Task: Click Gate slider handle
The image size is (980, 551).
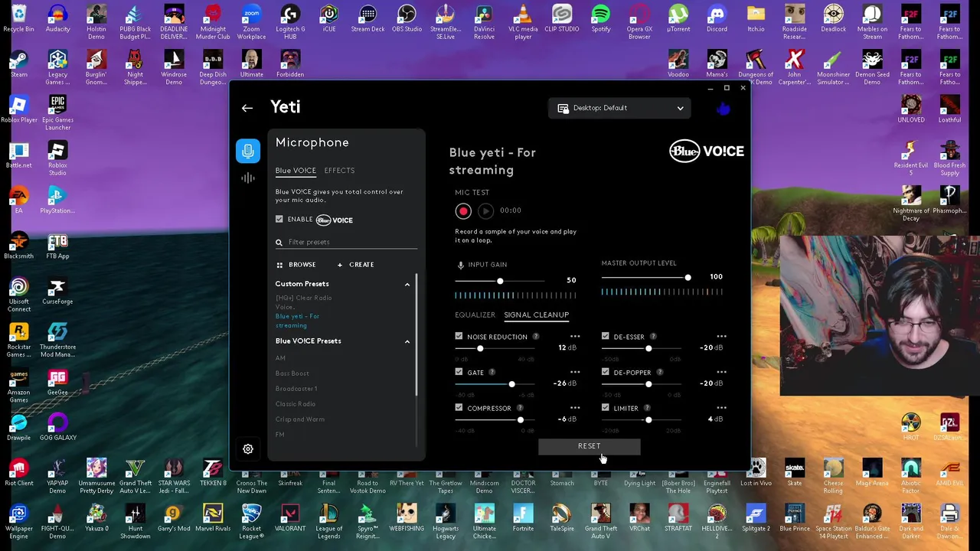Action: tap(511, 384)
